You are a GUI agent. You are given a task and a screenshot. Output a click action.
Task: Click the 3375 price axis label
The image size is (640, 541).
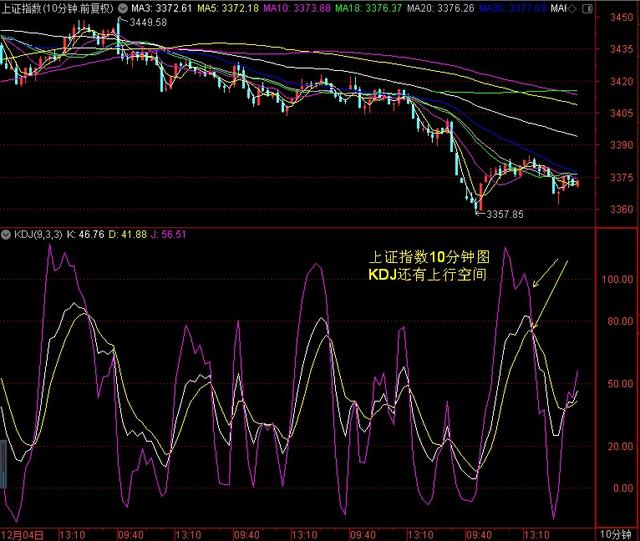point(621,177)
